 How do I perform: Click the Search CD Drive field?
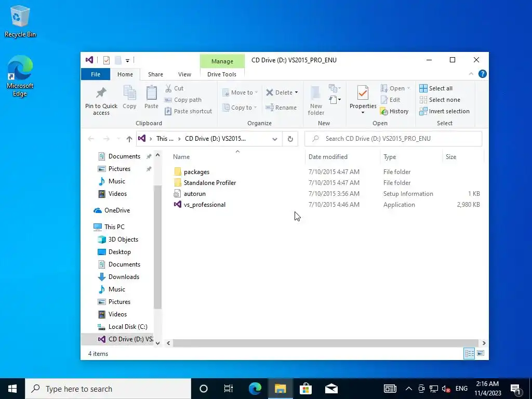pyautogui.click(x=393, y=138)
